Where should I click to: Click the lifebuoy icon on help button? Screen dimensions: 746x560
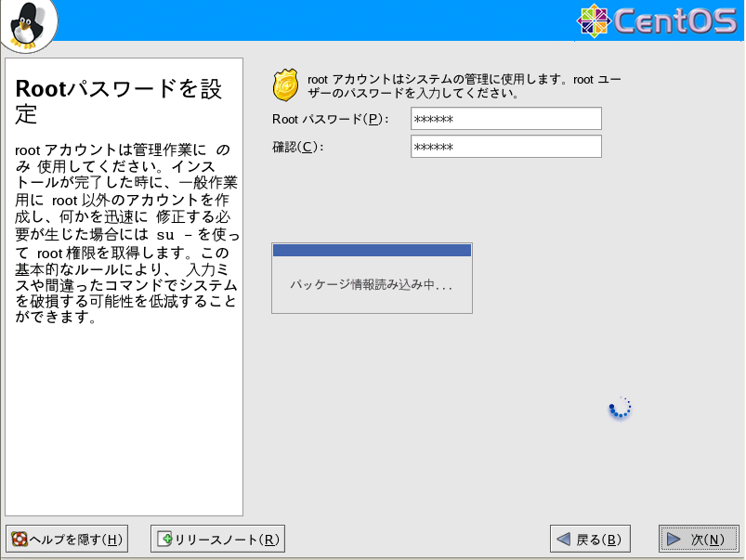(x=20, y=539)
